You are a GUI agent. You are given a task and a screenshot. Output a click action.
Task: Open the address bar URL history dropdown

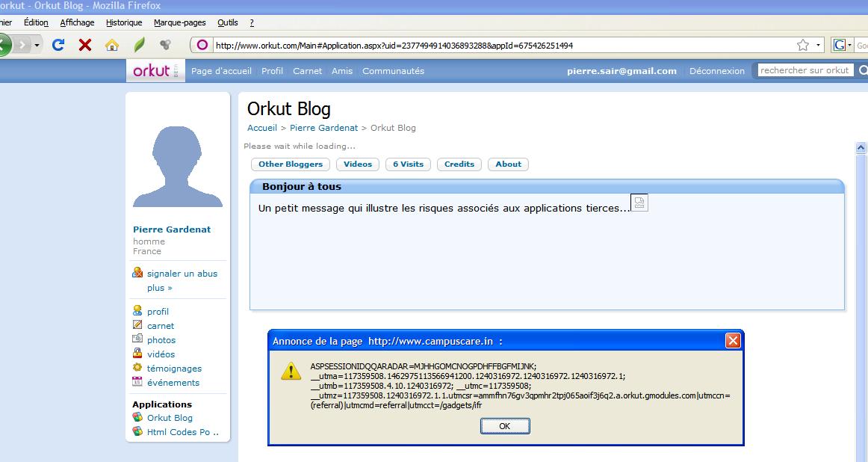(818, 45)
